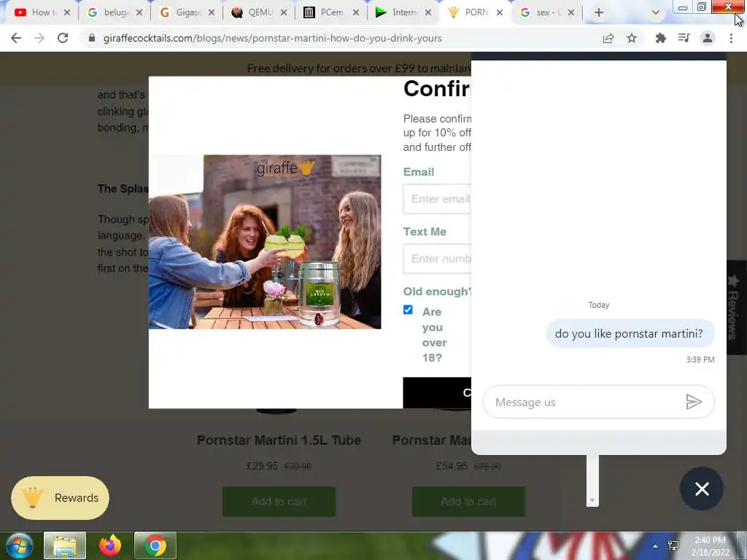Switch to the 'Gigas' Google tab
This screenshot has width=747, height=560.
(x=181, y=13)
